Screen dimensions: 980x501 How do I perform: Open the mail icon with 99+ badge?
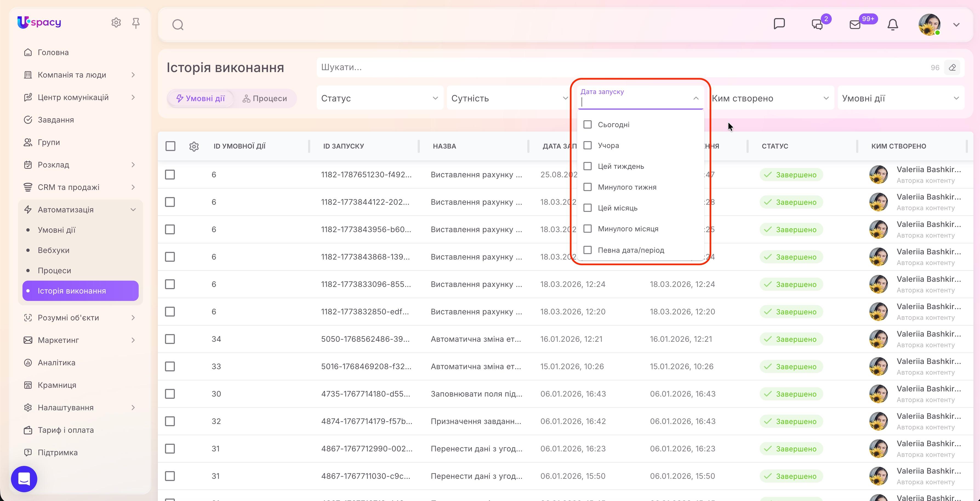click(855, 25)
